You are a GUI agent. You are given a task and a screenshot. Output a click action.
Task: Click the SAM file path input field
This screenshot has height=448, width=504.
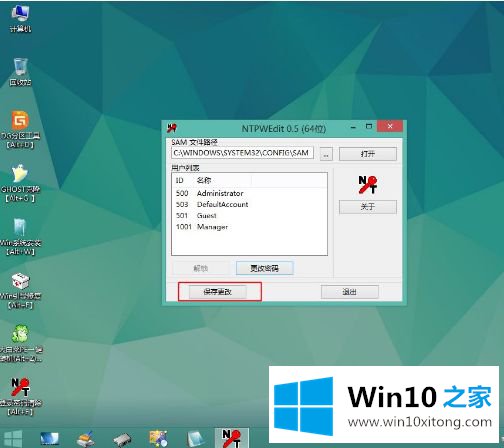(x=243, y=153)
